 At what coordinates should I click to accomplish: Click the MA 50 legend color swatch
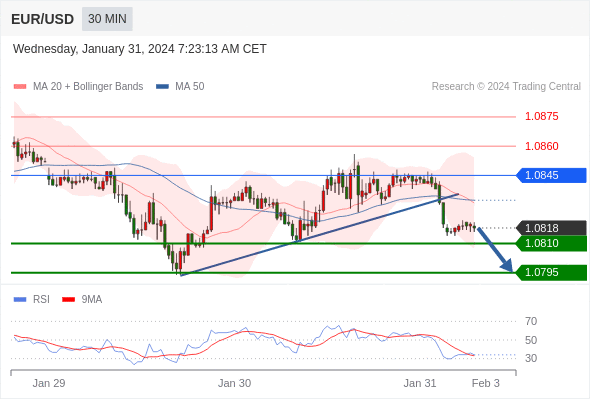click(x=162, y=87)
